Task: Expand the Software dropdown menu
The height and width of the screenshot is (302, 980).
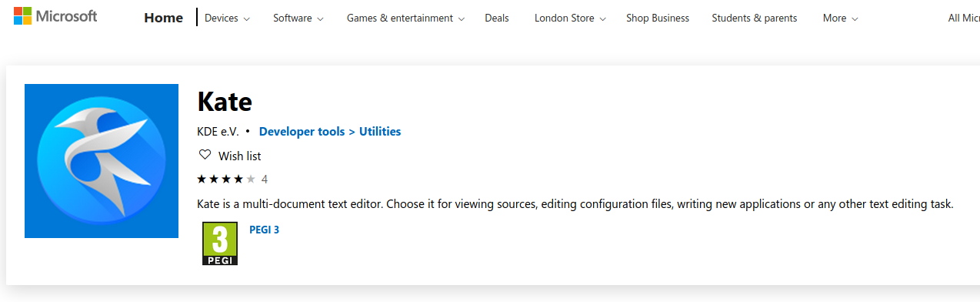Action: tap(298, 18)
